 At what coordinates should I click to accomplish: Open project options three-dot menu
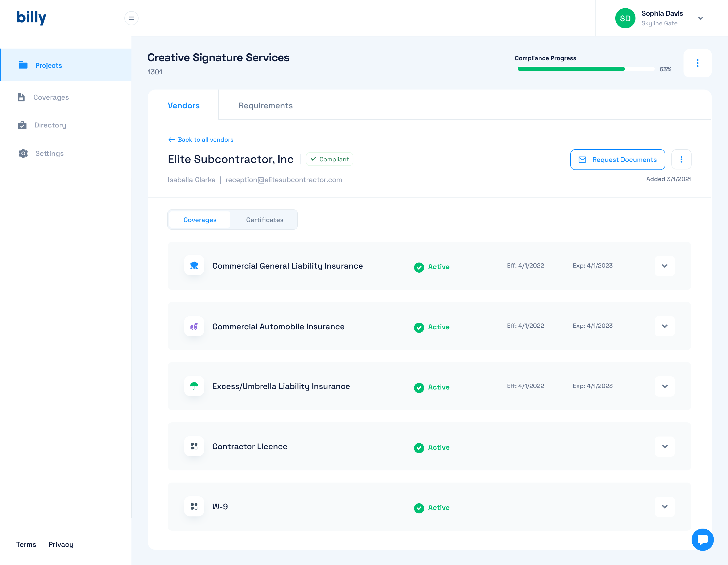(697, 63)
